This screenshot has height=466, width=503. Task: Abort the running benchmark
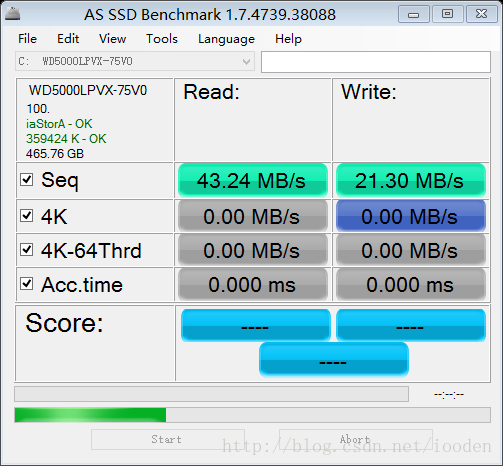click(x=356, y=439)
